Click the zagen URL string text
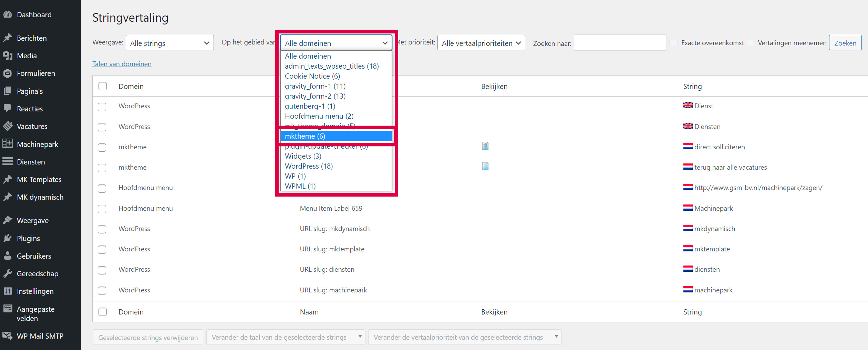Image resolution: width=868 pixels, height=350 pixels. tap(758, 188)
